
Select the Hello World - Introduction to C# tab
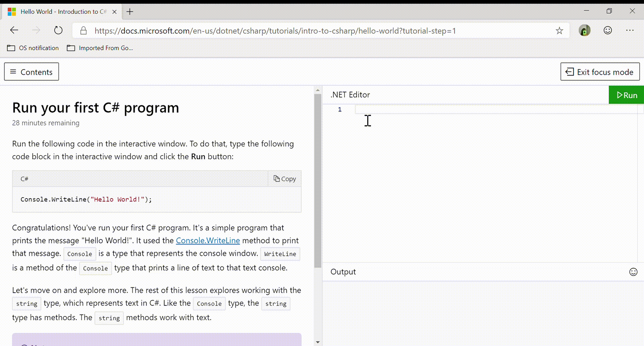[62, 12]
